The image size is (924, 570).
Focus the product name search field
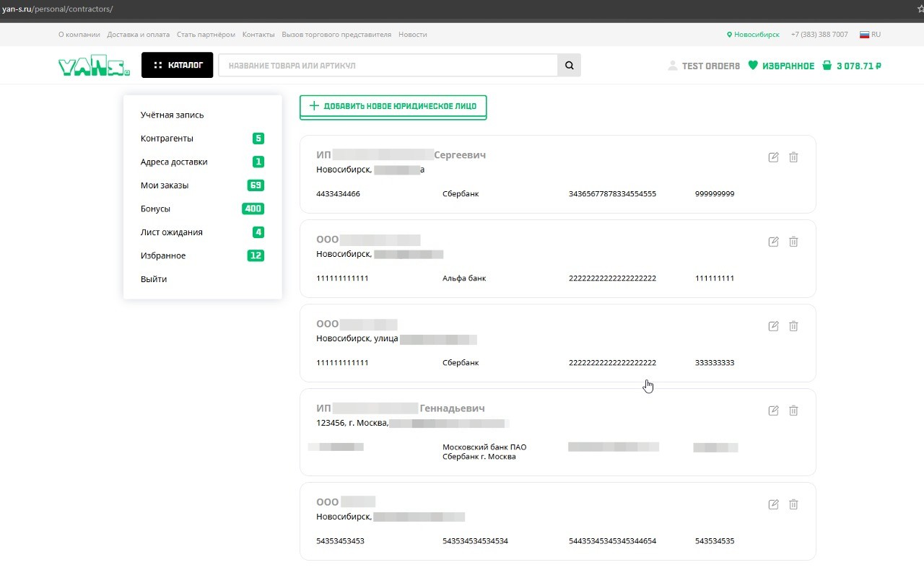pos(388,66)
